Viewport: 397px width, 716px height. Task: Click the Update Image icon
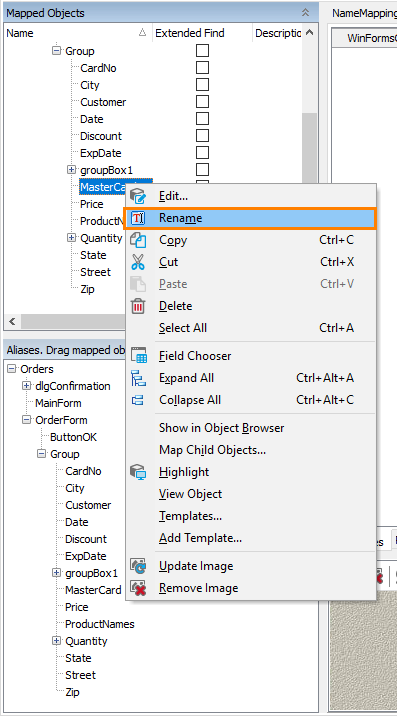tap(138, 566)
